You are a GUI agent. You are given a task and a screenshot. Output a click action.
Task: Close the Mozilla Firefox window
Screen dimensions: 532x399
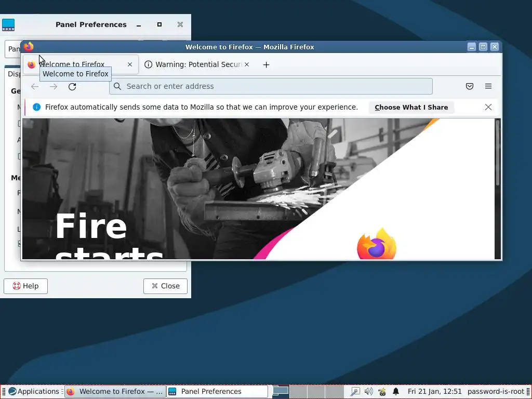(495, 47)
